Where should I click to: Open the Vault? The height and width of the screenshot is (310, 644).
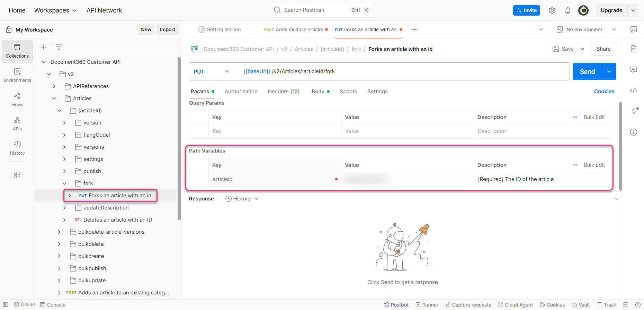coord(581,305)
